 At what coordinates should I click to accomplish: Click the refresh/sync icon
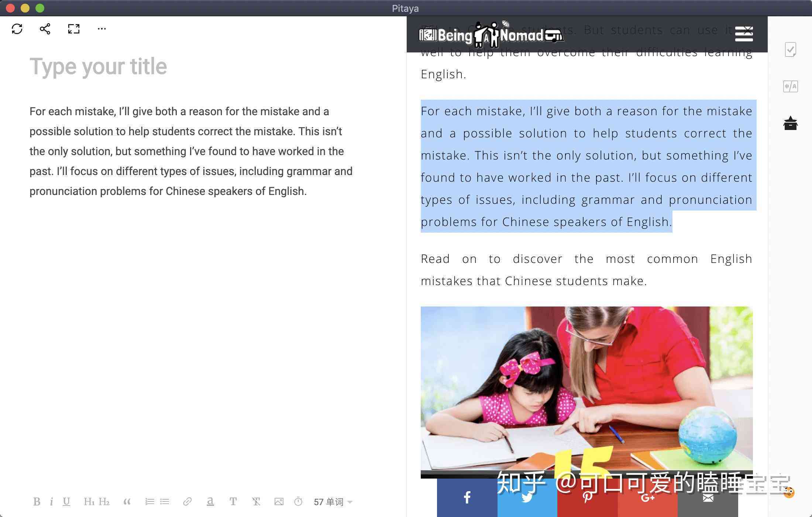[x=17, y=28]
